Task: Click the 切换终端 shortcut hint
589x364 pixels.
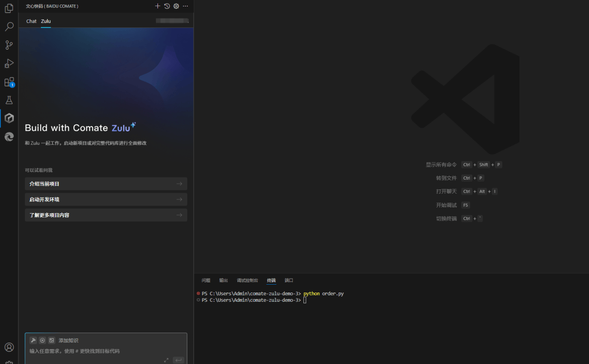Action: [x=446, y=219]
